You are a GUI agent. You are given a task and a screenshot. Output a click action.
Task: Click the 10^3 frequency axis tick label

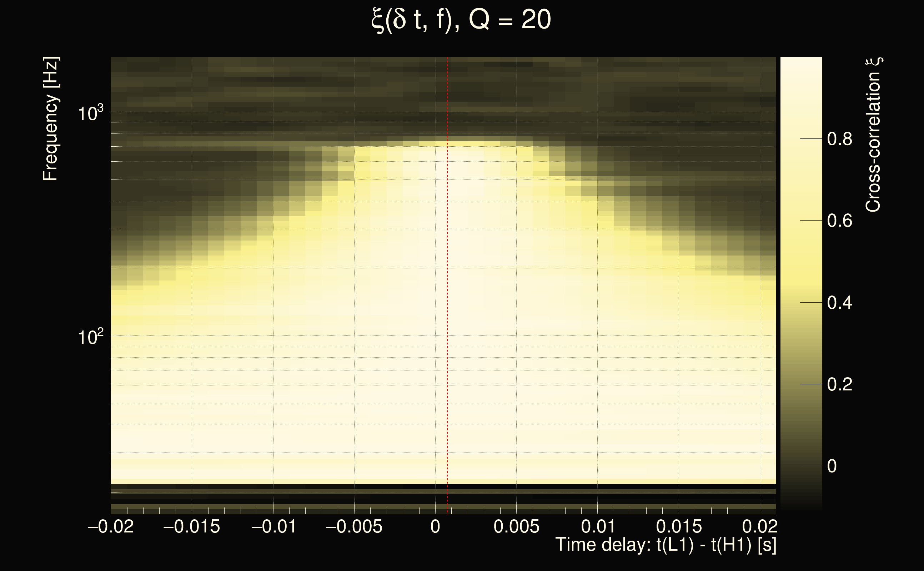click(90, 113)
